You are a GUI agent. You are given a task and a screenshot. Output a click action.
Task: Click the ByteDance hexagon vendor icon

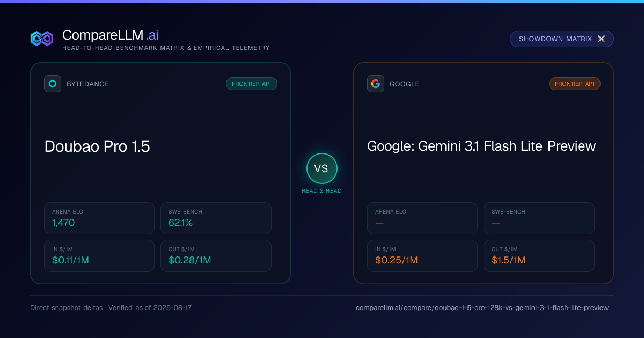pos(53,84)
